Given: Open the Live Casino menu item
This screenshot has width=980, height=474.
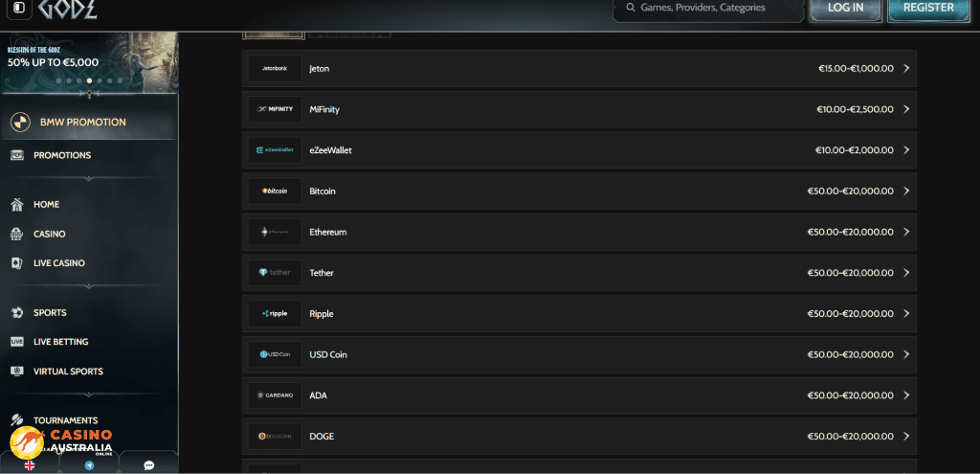Looking at the screenshot, I should tap(59, 263).
